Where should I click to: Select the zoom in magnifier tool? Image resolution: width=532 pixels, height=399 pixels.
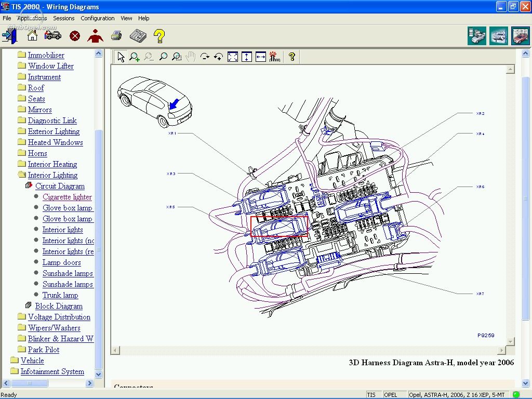pos(135,57)
